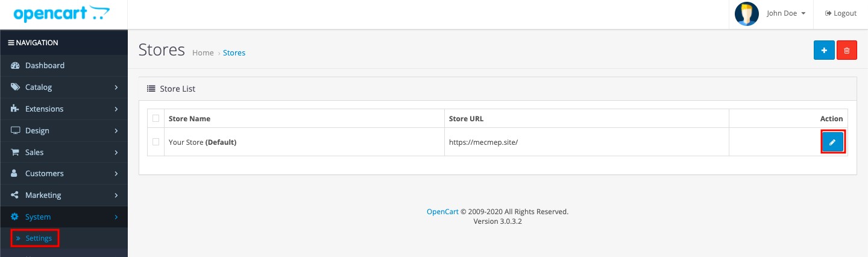The image size is (868, 257).
Task: Click the Sales cart icon
Action: pos(16,152)
